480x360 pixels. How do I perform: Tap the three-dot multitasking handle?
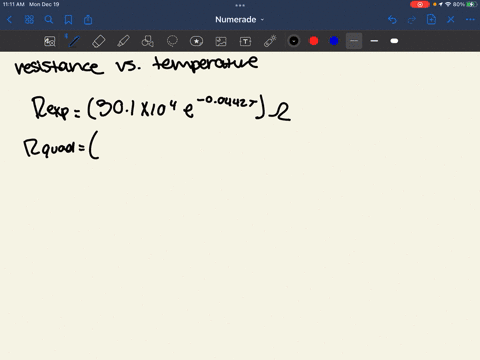point(240,5)
